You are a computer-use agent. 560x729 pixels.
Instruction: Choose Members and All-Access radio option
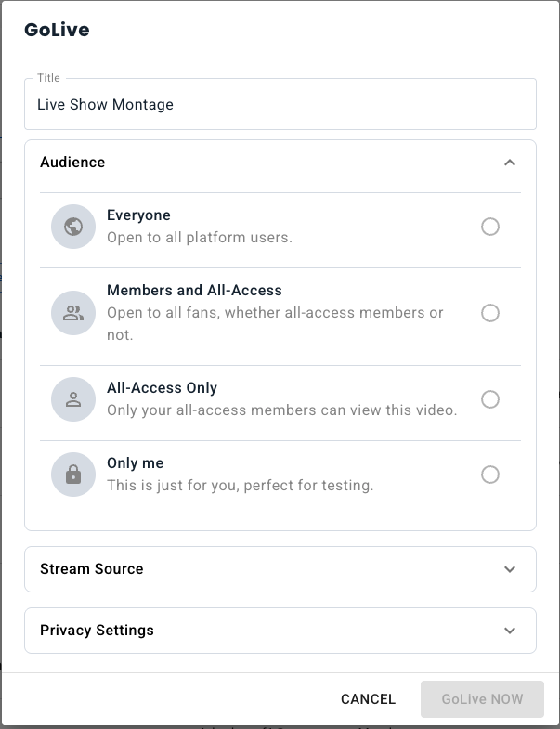coord(490,313)
